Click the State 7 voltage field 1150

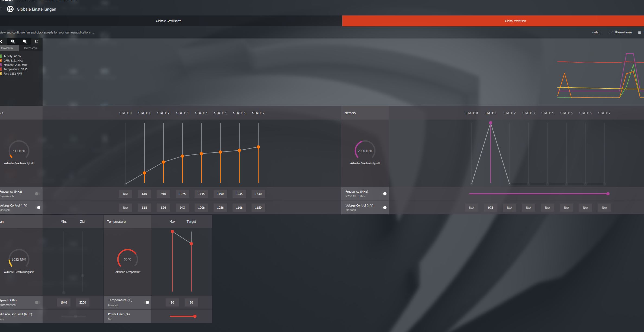(258, 208)
